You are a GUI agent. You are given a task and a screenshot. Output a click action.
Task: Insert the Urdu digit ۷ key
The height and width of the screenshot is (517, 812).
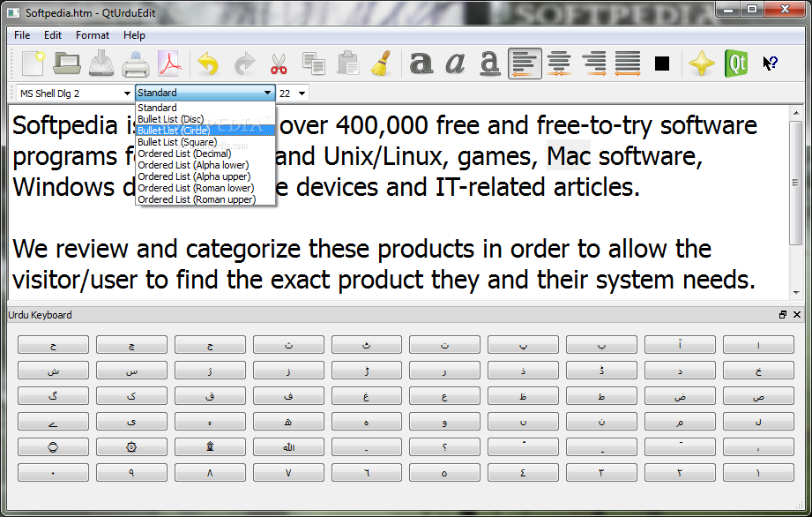(288, 473)
